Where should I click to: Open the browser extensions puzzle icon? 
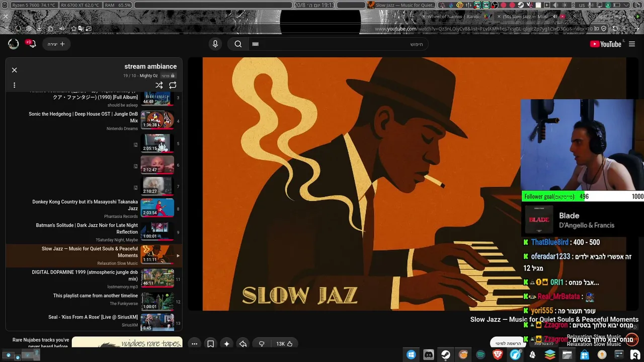[51, 29]
